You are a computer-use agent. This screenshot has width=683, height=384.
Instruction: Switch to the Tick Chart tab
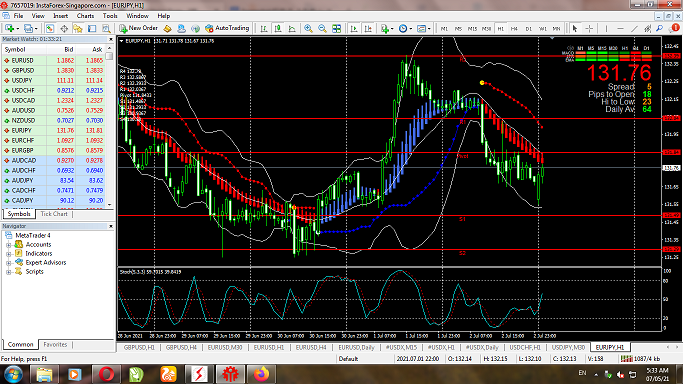54,214
